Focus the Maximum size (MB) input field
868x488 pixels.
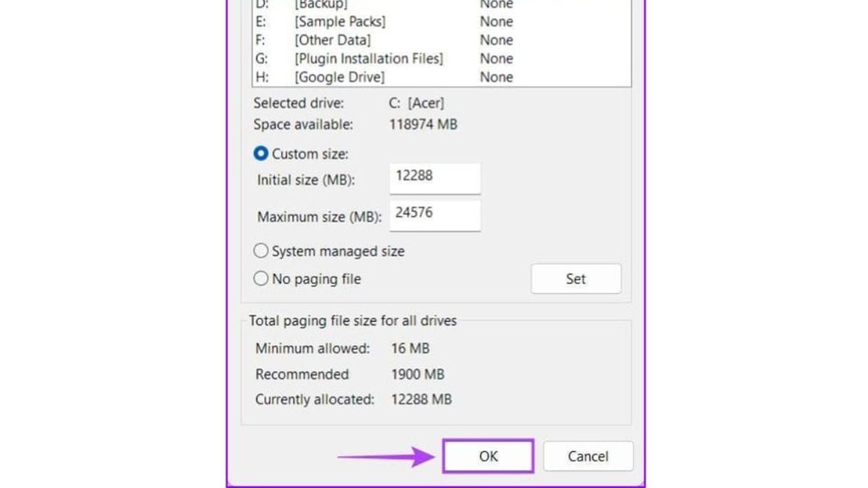point(435,215)
